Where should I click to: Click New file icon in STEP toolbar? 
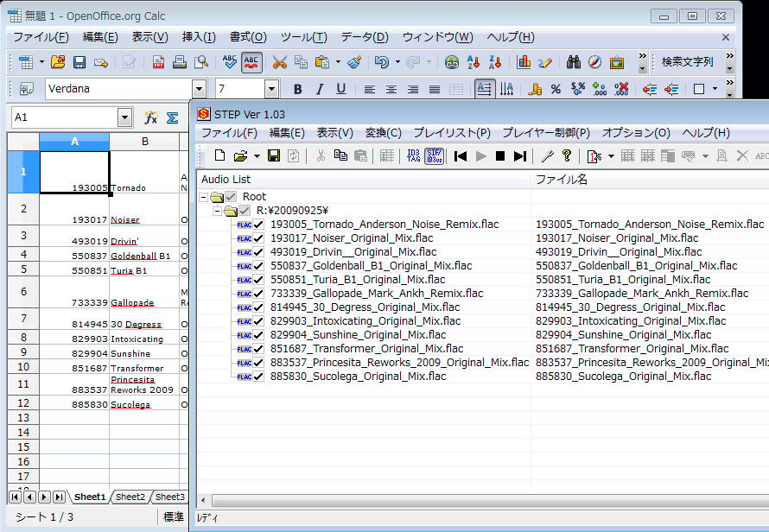pos(219,156)
